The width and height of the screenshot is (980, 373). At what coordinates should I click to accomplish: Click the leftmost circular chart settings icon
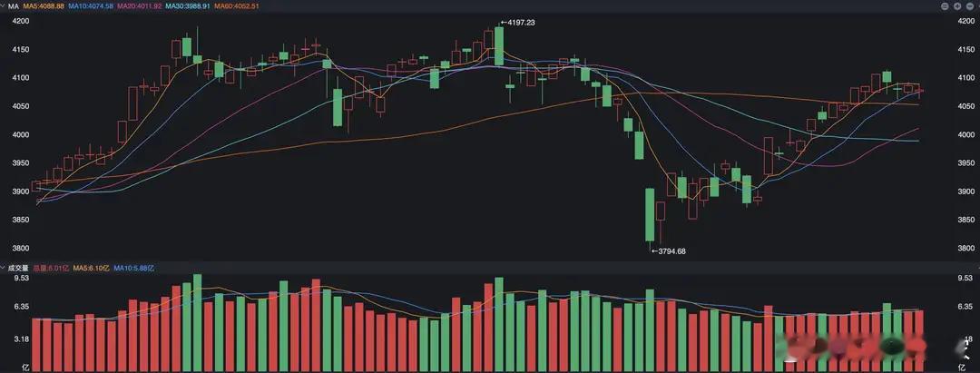(946, 5)
